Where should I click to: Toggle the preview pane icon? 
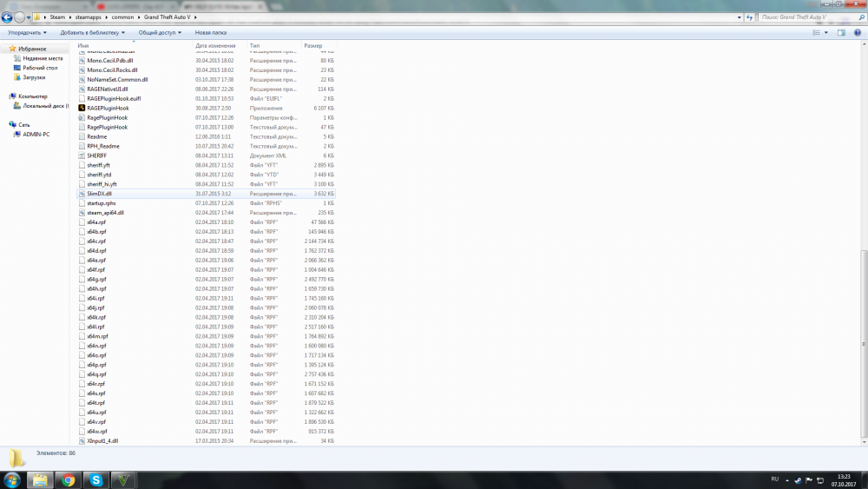(x=841, y=33)
